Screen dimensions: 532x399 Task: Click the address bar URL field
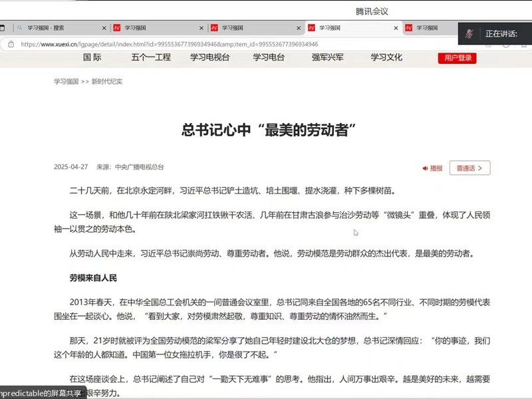coord(199,45)
